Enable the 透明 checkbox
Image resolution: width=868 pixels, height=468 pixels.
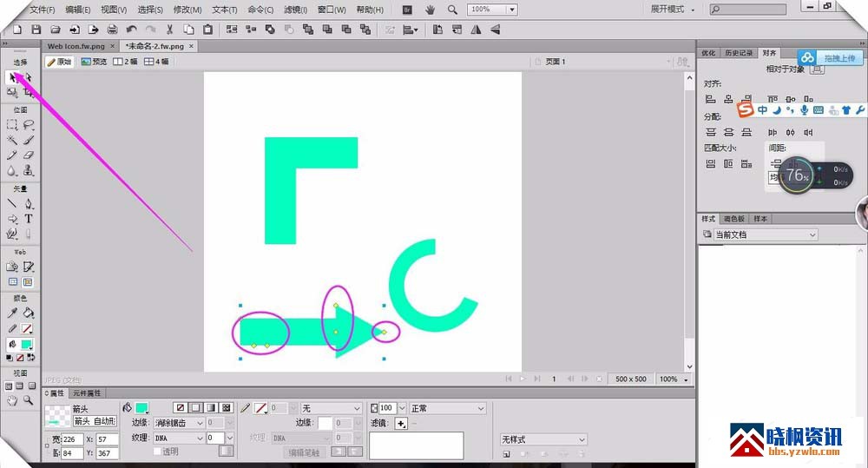point(158,452)
